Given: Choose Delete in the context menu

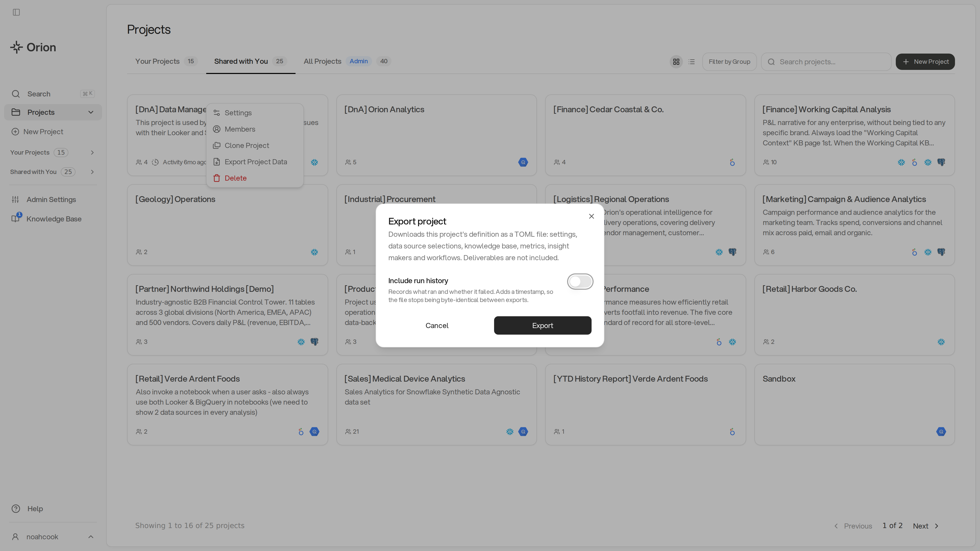Looking at the screenshot, I should tap(254, 178).
